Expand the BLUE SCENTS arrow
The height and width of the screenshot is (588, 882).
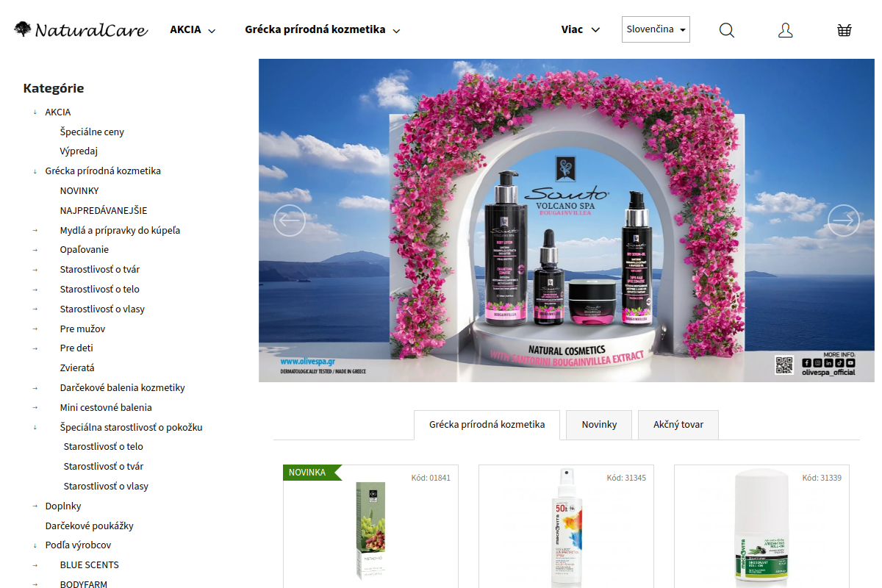tap(35, 565)
